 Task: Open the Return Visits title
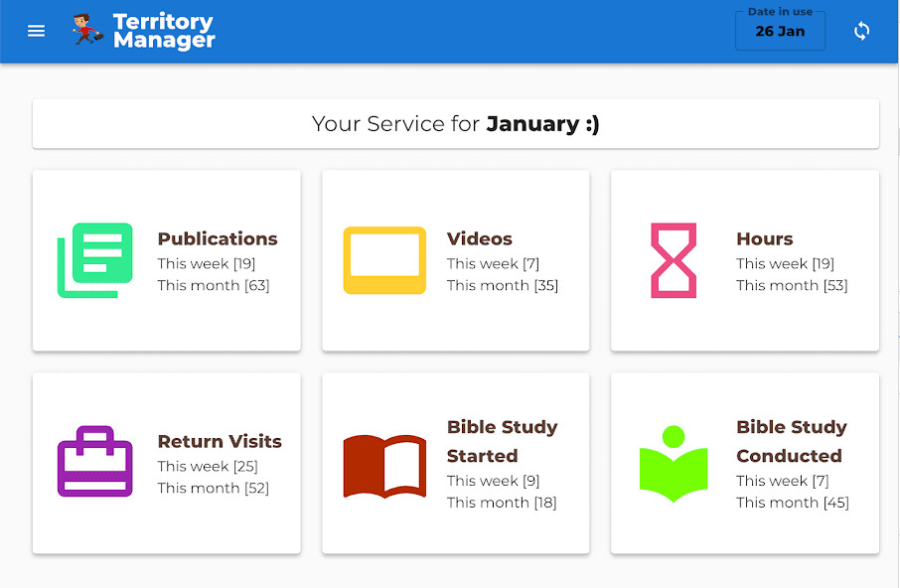220,442
